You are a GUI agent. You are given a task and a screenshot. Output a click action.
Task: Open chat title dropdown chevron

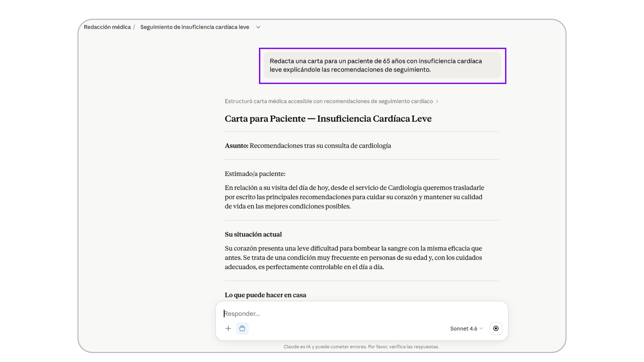[258, 27]
